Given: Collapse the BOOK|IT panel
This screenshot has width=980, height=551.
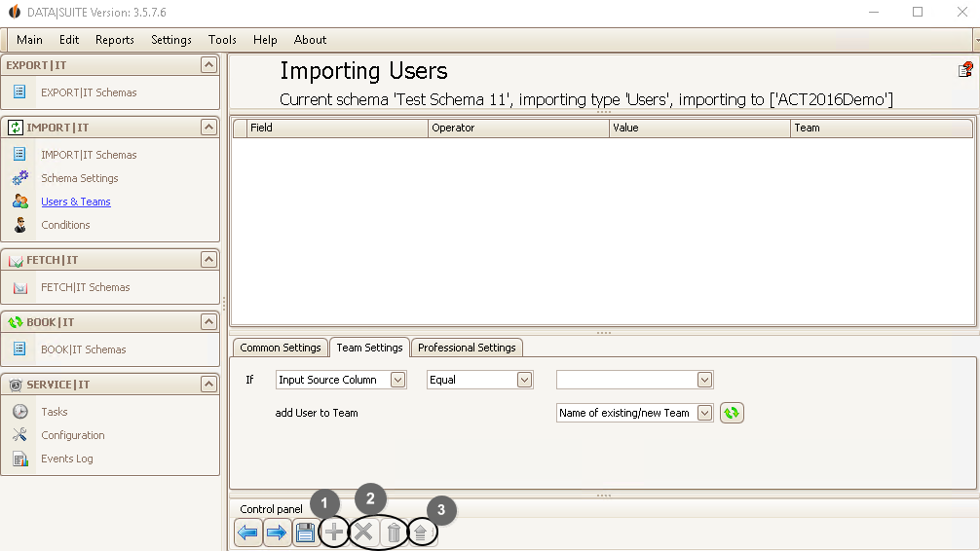Looking at the screenshot, I should tap(208, 321).
